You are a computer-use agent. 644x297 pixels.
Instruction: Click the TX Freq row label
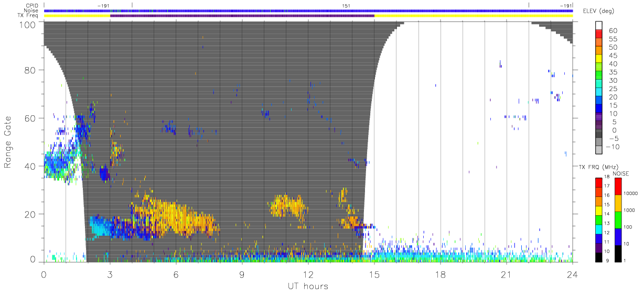pyautogui.click(x=28, y=16)
